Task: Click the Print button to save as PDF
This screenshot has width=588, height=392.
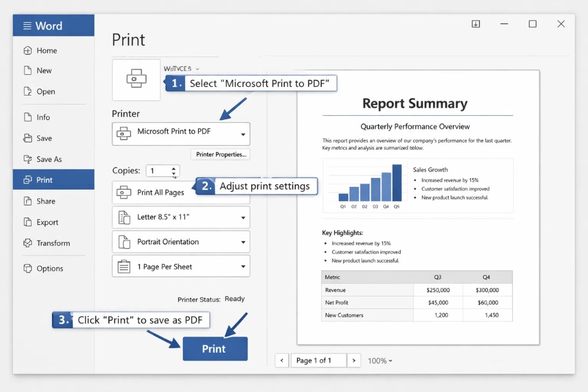Action: point(215,348)
